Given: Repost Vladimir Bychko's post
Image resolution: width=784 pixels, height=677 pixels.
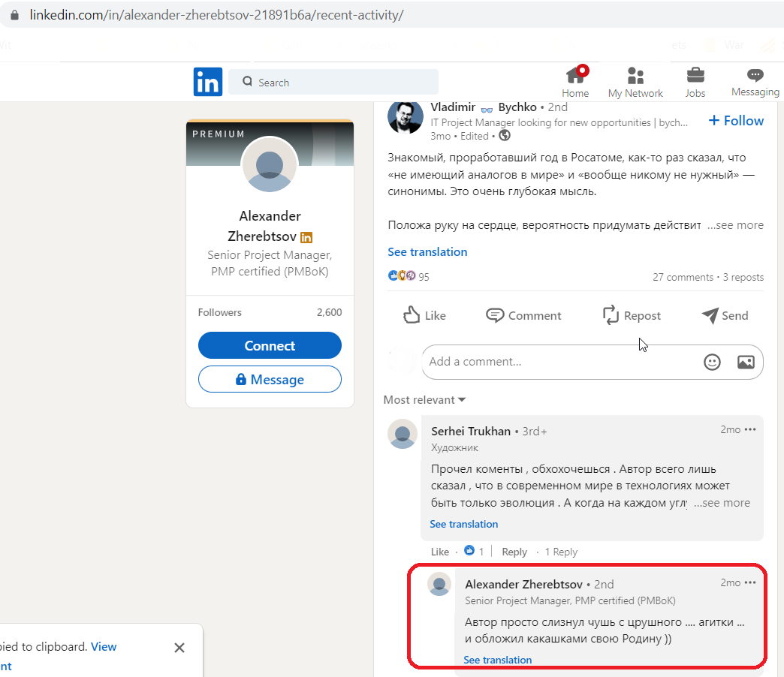Looking at the screenshot, I should tap(632, 315).
